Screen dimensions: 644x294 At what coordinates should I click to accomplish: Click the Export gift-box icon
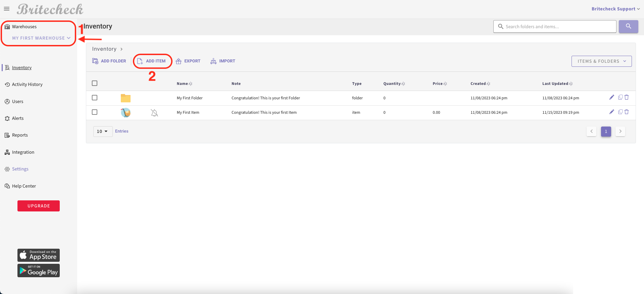(x=179, y=61)
